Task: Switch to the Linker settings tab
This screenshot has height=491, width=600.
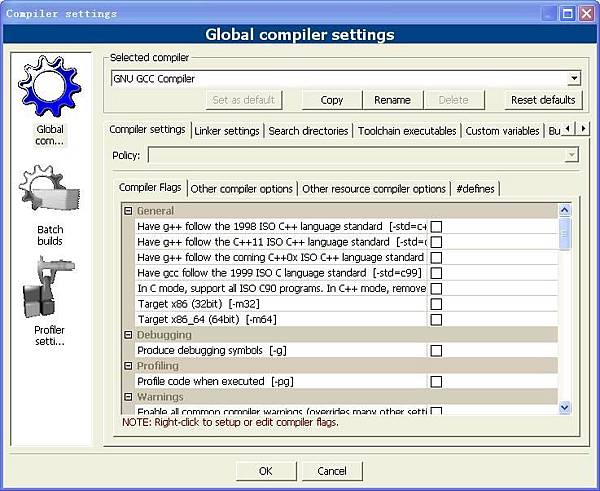Action: [x=227, y=131]
